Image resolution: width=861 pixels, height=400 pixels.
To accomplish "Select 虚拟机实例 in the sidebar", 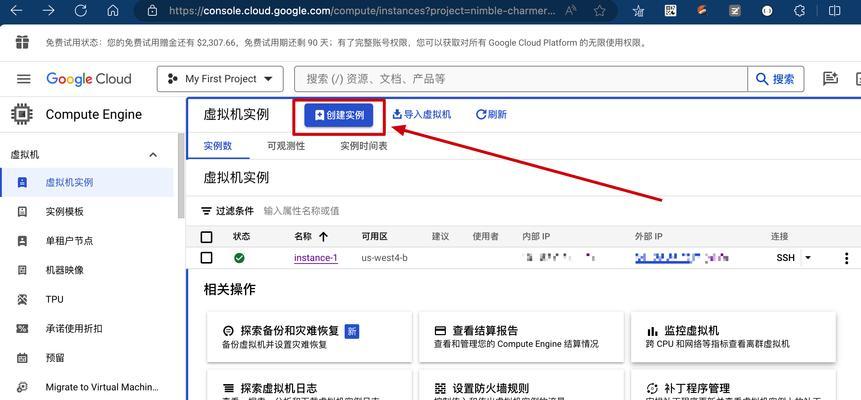I will click(x=88, y=182).
